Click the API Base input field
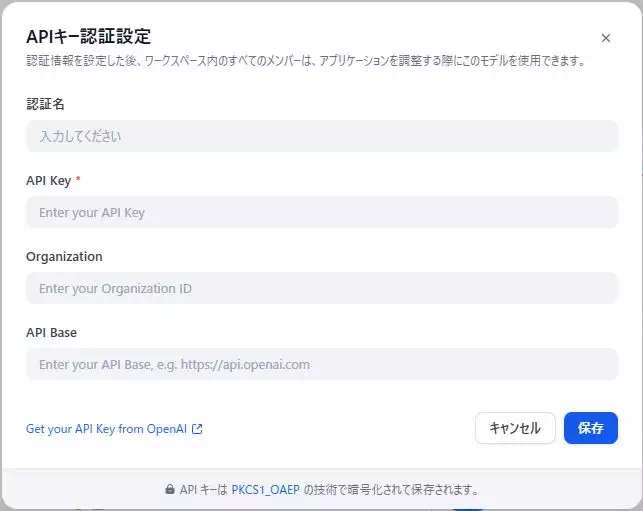The width and height of the screenshot is (643, 511). click(321, 364)
